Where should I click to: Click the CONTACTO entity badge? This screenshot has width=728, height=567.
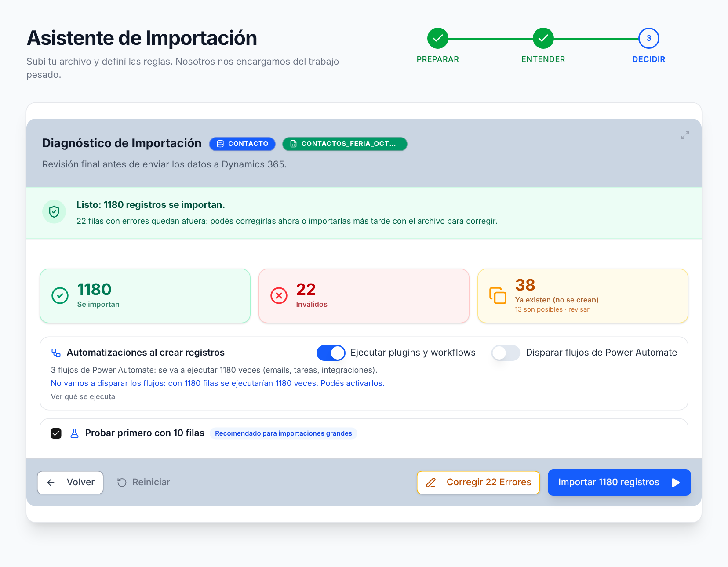pos(242,144)
